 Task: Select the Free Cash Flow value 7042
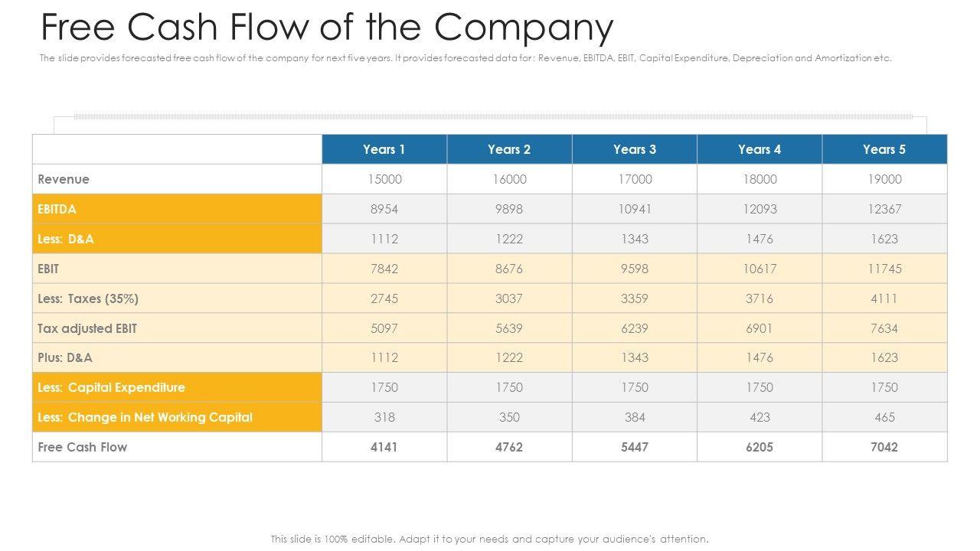[884, 447]
